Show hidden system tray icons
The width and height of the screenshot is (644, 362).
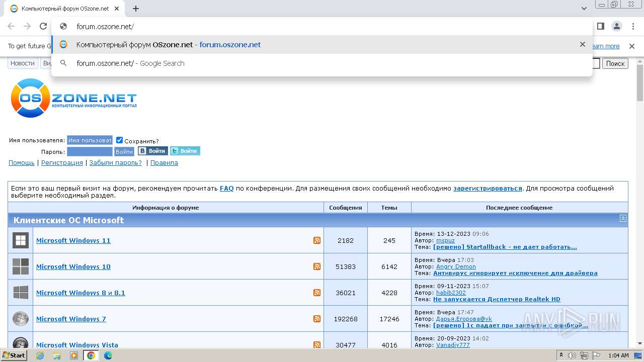pos(561,355)
